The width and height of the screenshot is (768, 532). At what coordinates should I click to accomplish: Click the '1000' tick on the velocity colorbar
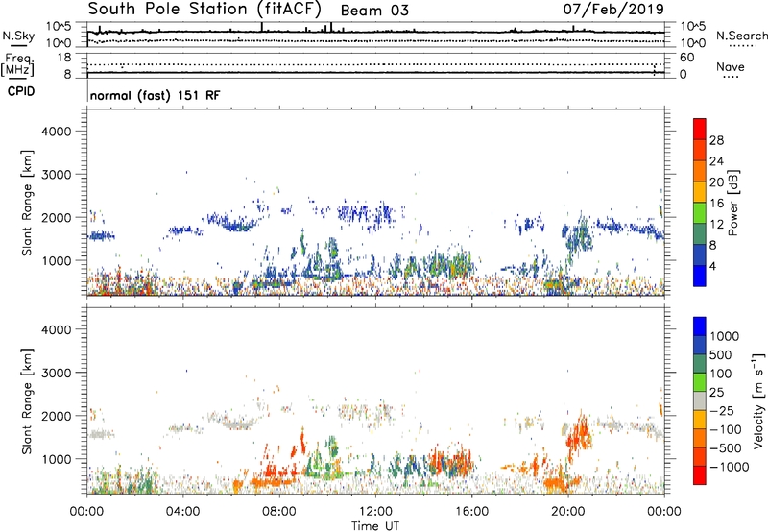click(725, 336)
